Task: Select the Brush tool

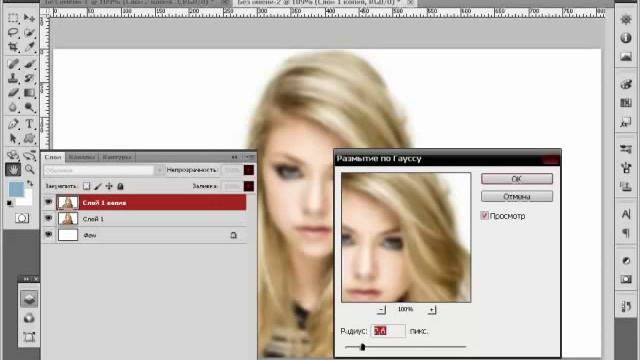Action: (x=29, y=64)
